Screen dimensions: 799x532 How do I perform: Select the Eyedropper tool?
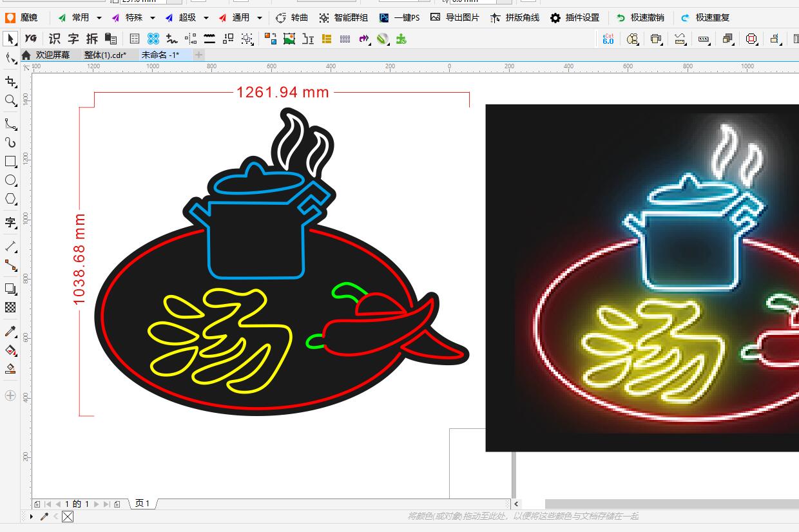tap(10, 332)
